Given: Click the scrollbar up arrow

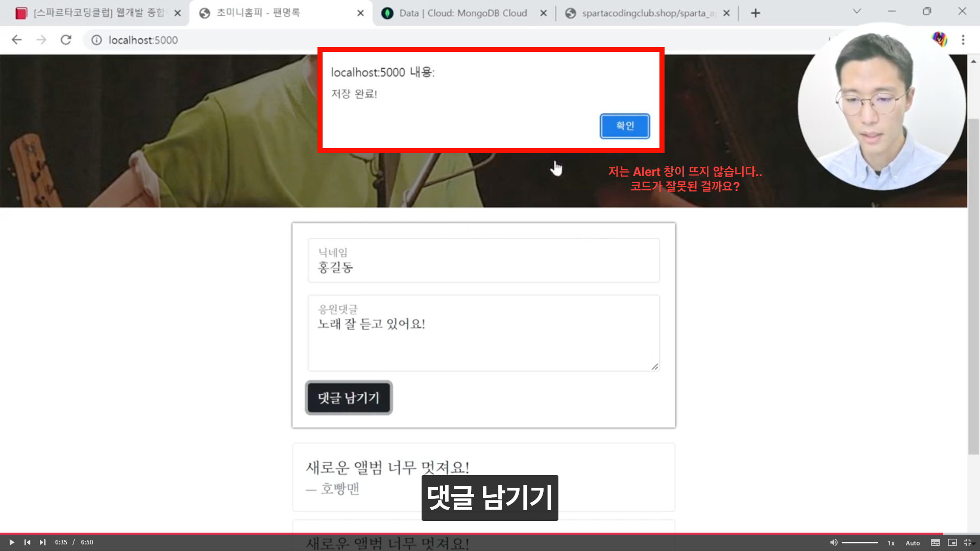Looking at the screenshot, I should point(973,61).
